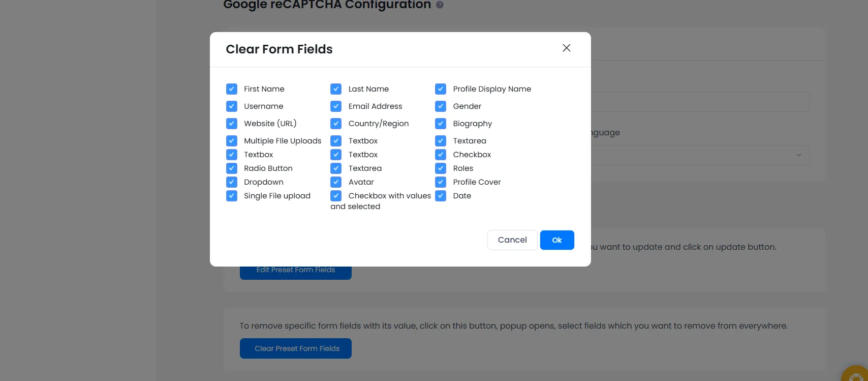Close the Clear Form Fields dialog

click(566, 48)
